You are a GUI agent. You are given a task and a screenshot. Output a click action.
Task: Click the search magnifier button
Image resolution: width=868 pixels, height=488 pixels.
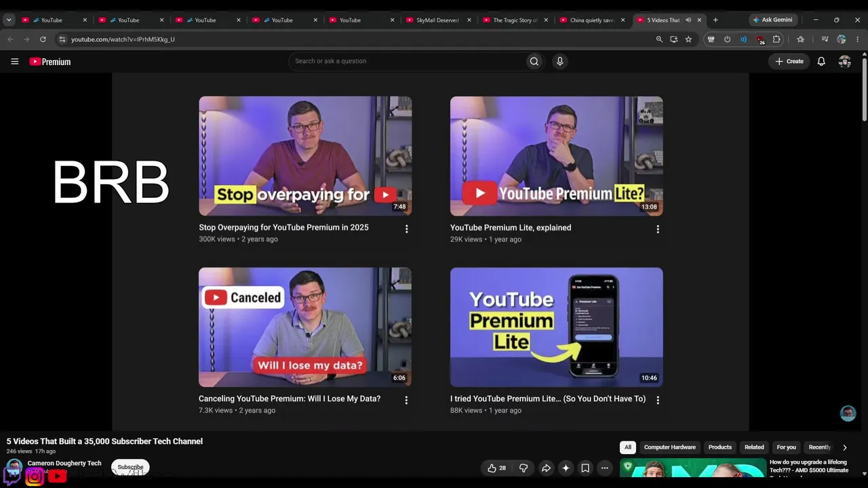[534, 62]
